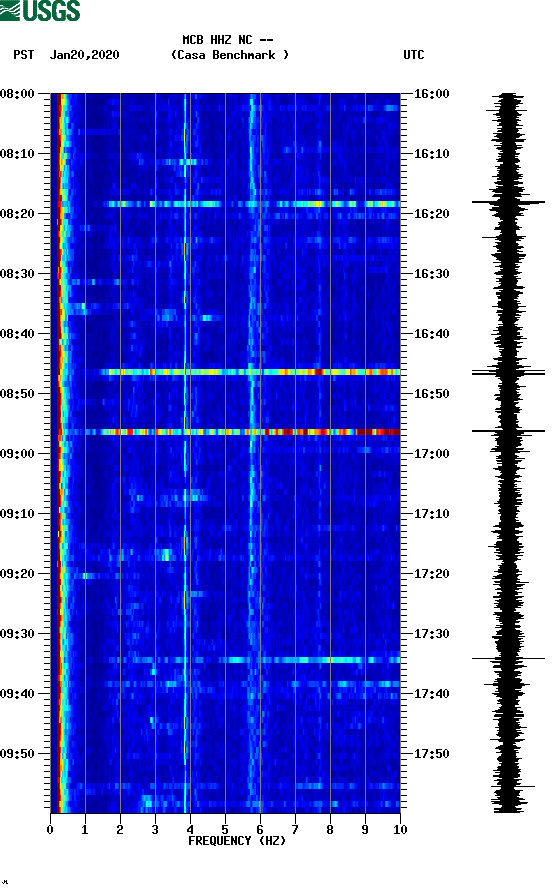Click the 17:40 UTC time label
Image resolution: width=552 pixels, height=893 pixels.
click(x=431, y=694)
